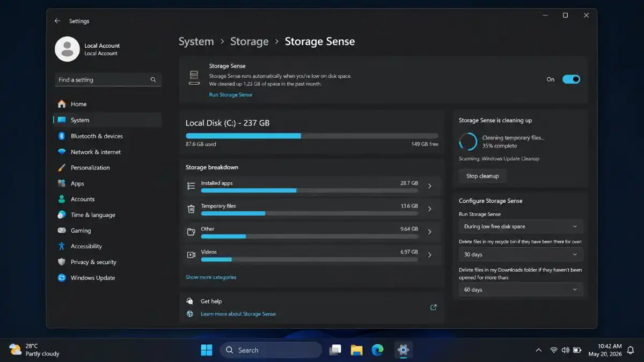Click the Personalization brush icon

(x=62, y=167)
